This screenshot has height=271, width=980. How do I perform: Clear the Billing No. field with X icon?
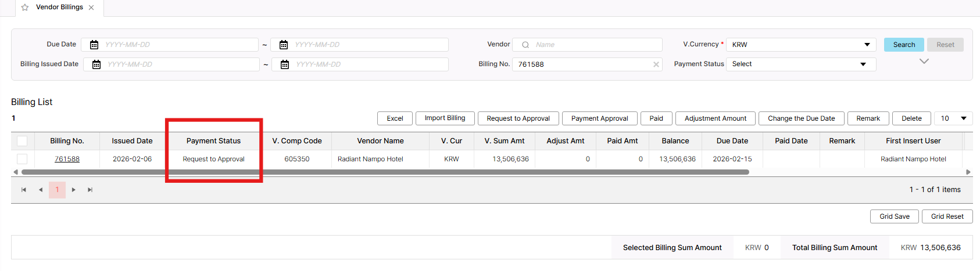point(656,64)
